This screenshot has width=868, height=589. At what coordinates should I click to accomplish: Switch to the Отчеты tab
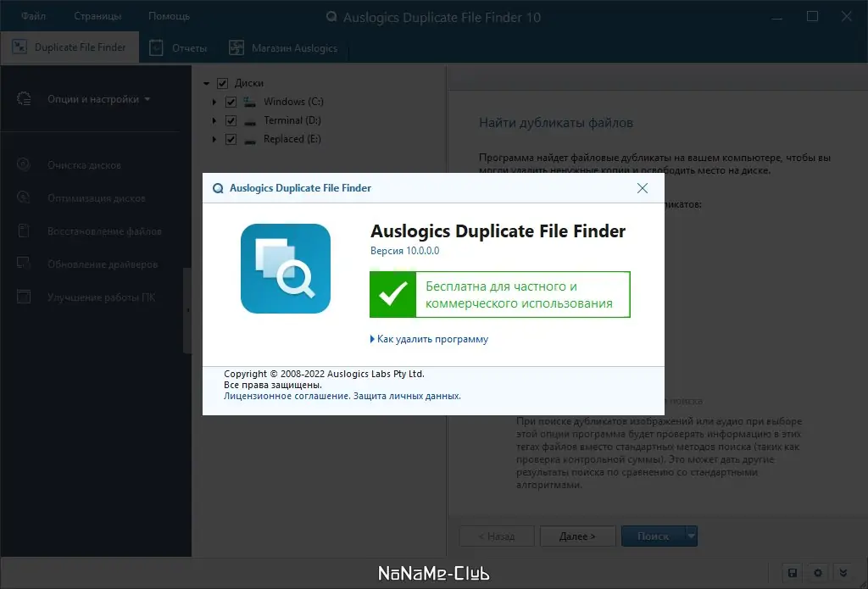click(x=179, y=48)
